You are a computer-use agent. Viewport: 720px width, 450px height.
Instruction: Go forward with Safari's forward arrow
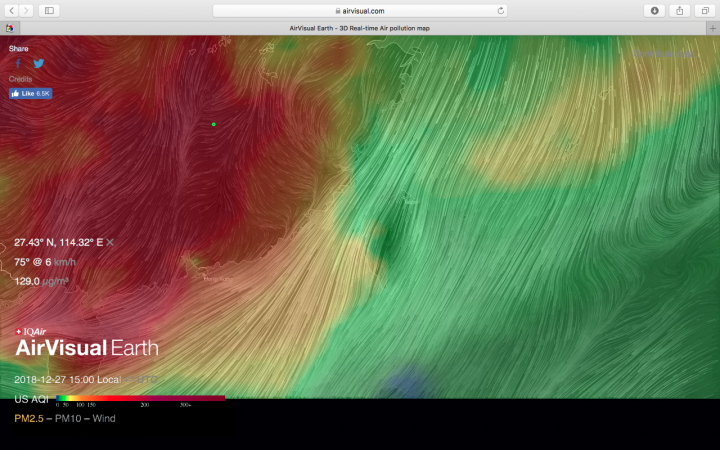point(26,11)
